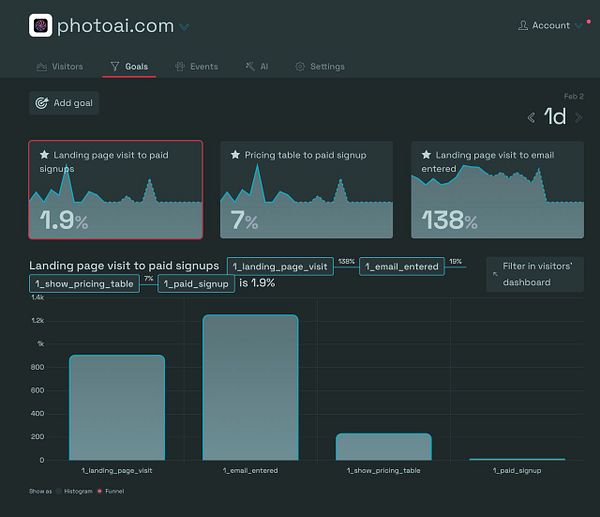Click the Settings gear icon
The image size is (600, 517).
pos(300,67)
